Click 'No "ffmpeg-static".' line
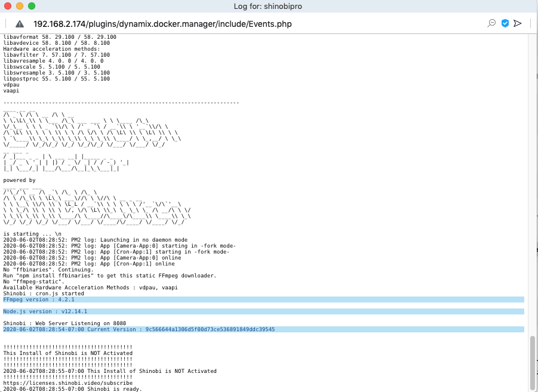 pos(34,282)
